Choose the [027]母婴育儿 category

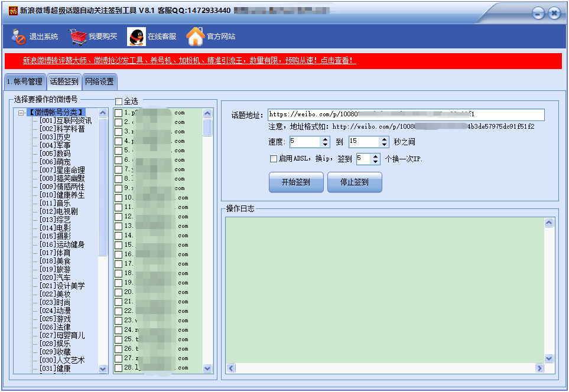[x=62, y=335]
